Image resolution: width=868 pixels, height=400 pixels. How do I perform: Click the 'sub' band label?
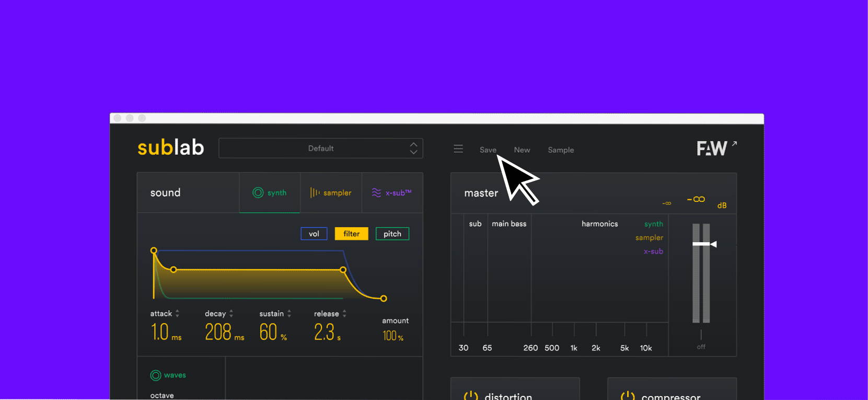tap(475, 224)
